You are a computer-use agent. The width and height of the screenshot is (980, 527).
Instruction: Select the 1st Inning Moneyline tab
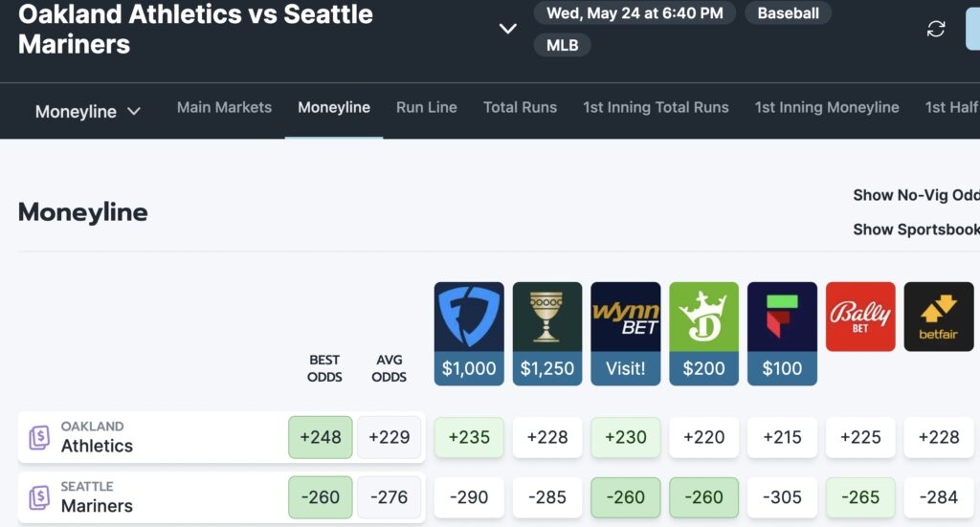coord(826,107)
